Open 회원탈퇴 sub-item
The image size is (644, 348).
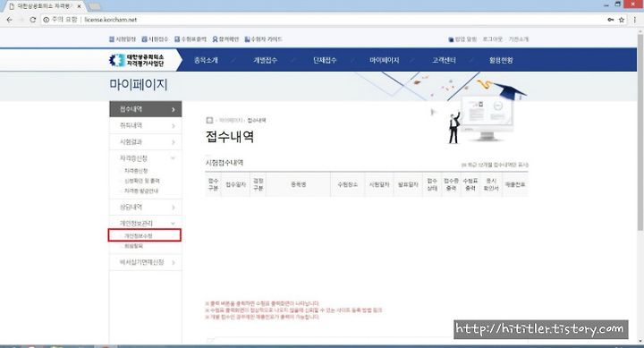(x=133, y=246)
